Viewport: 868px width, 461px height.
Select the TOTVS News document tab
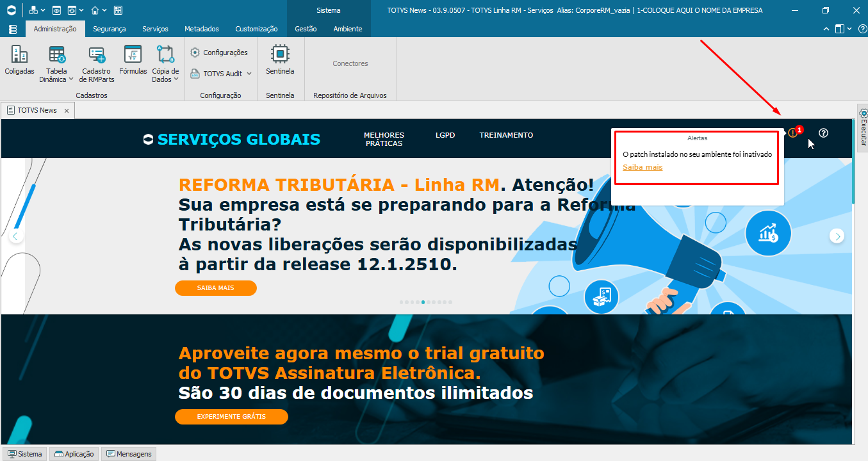point(38,110)
